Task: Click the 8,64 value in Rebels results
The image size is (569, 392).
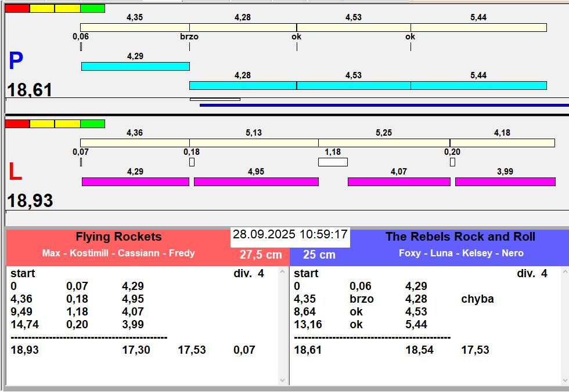Action: [305, 312]
